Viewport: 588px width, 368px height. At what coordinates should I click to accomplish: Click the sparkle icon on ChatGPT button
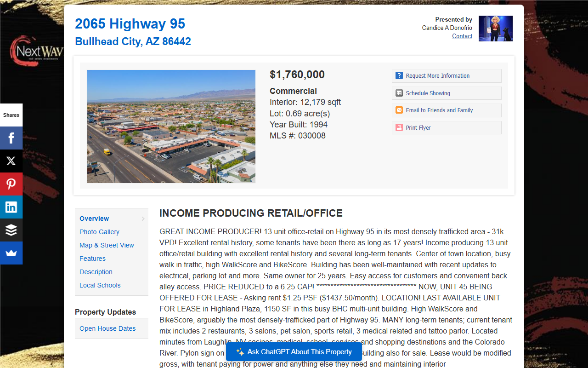tap(240, 352)
